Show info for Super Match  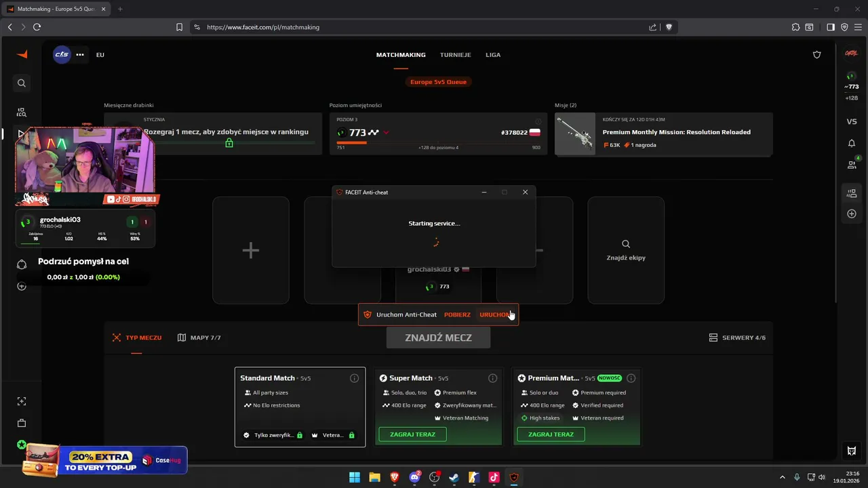[492, 378]
